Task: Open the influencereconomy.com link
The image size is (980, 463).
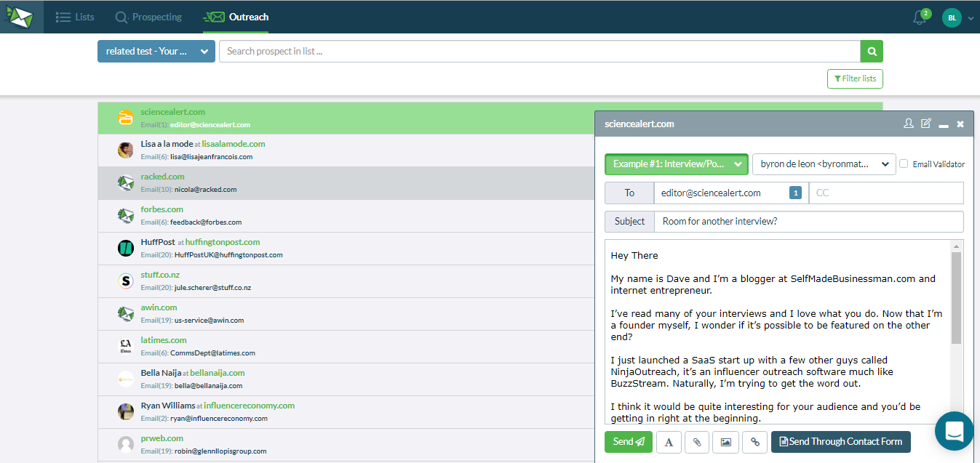Action: pyautogui.click(x=250, y=406)
